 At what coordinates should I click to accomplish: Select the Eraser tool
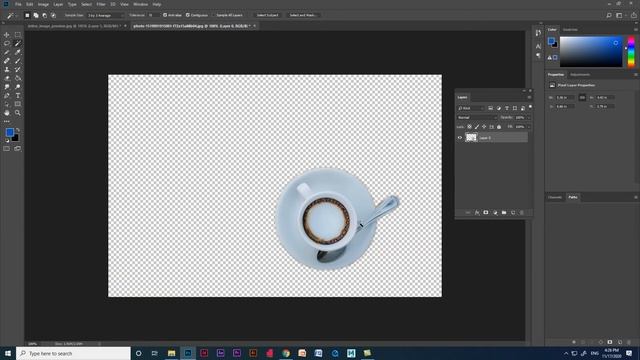click(7, 78)
